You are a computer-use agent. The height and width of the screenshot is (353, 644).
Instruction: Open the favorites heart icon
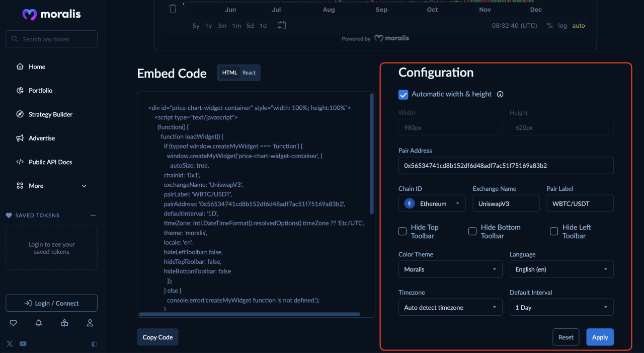13,323
